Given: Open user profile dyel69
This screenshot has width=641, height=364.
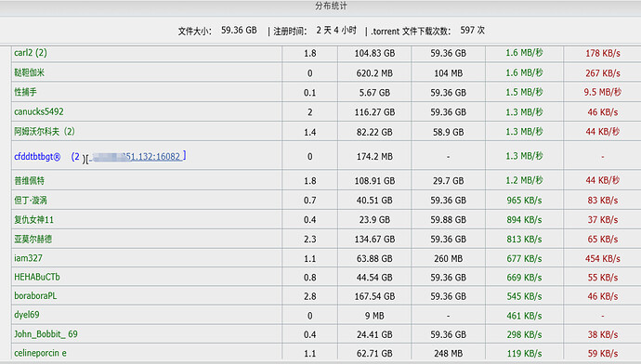Looking at the screenshot, I should click(x=27, y=315).
